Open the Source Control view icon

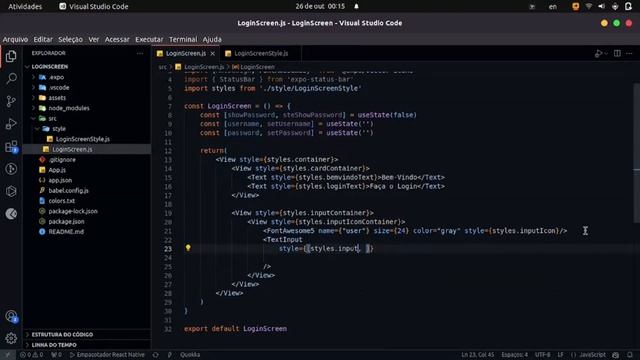coord(11,101)
